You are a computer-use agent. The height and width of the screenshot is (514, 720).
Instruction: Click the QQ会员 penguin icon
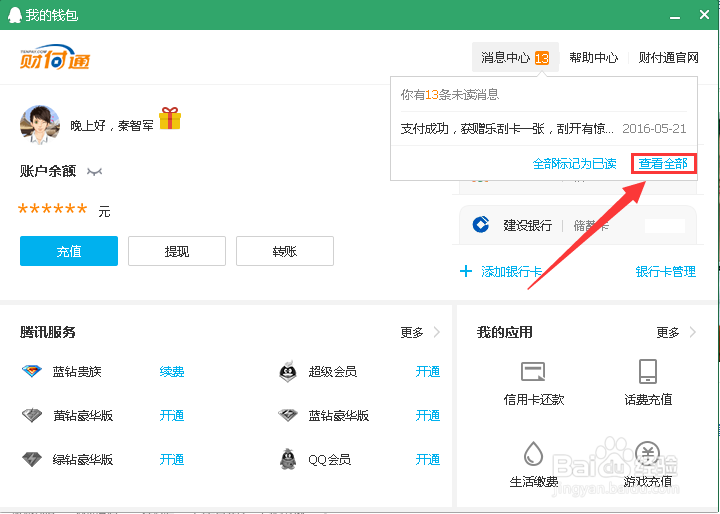coord(288,459)
